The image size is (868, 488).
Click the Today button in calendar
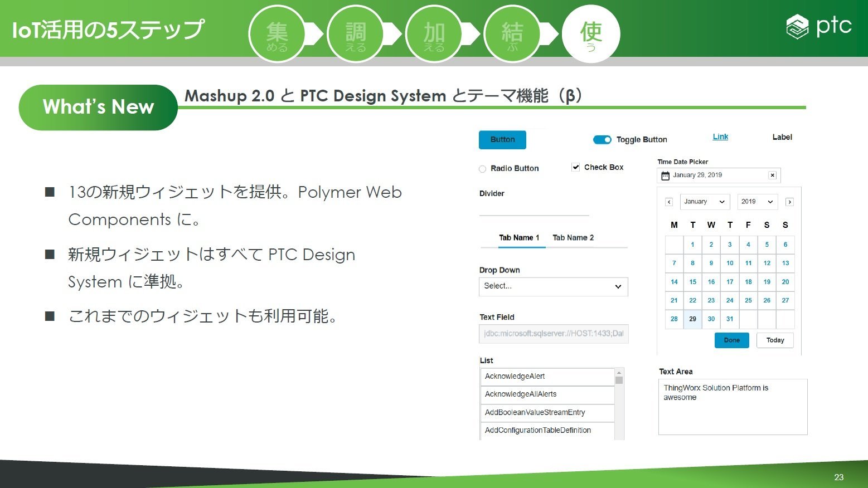coord(775,340)
